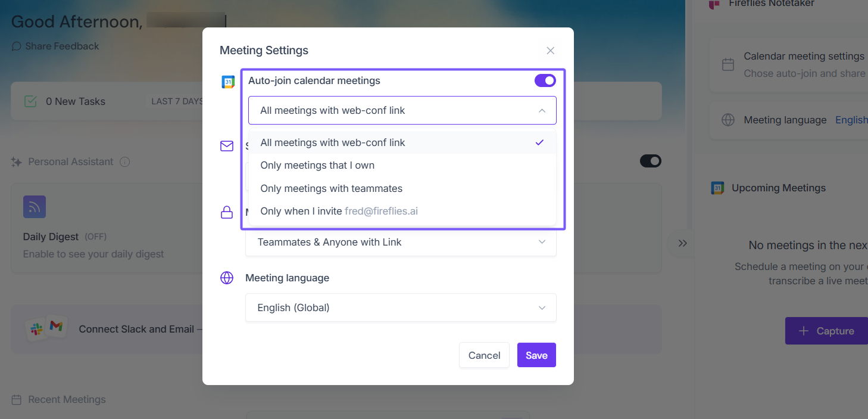Click the Capture button
This screenshot has height=419, width=868.
(x=826, y=331)
